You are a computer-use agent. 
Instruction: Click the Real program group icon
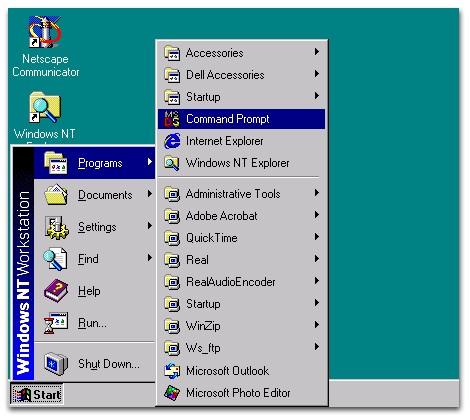click(x=172, y=260)
